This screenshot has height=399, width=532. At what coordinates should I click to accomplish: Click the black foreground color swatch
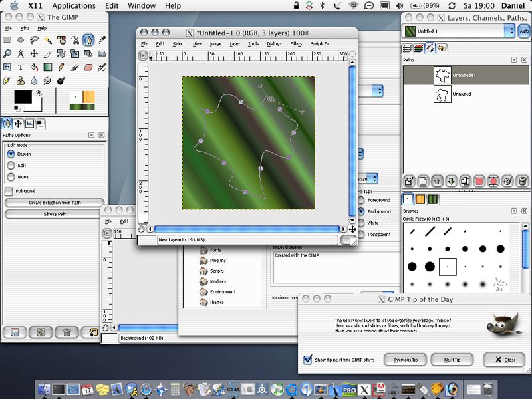tap(22, 97)
